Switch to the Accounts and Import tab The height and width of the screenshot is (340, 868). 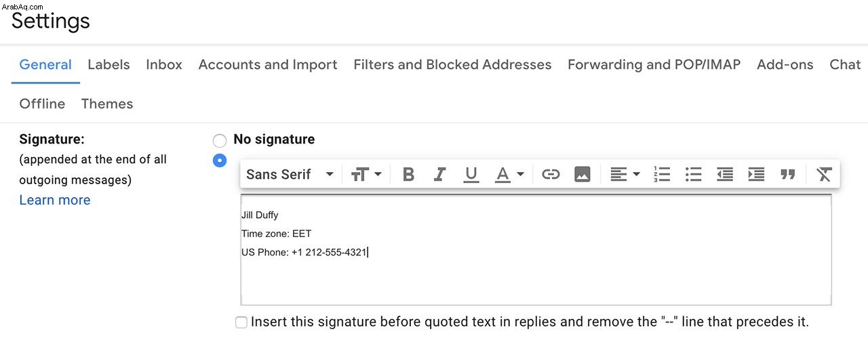[268, 65]
